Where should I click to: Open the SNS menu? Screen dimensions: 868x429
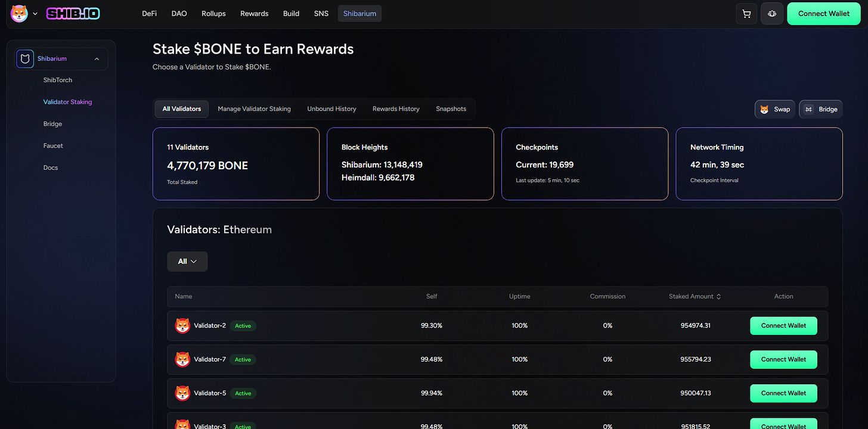pyautogui.click(x=321, y=13)
